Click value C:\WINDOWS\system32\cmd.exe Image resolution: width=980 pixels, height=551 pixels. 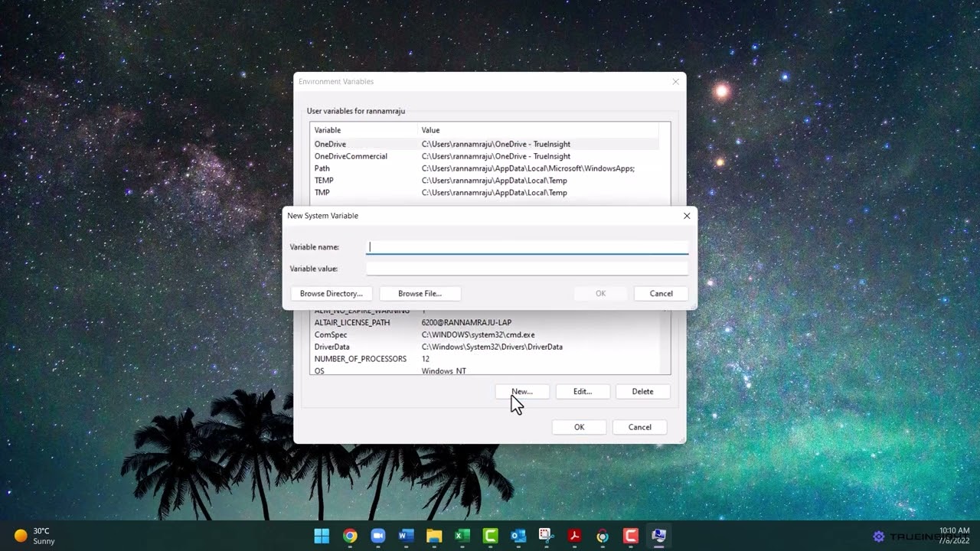[478, 335]
